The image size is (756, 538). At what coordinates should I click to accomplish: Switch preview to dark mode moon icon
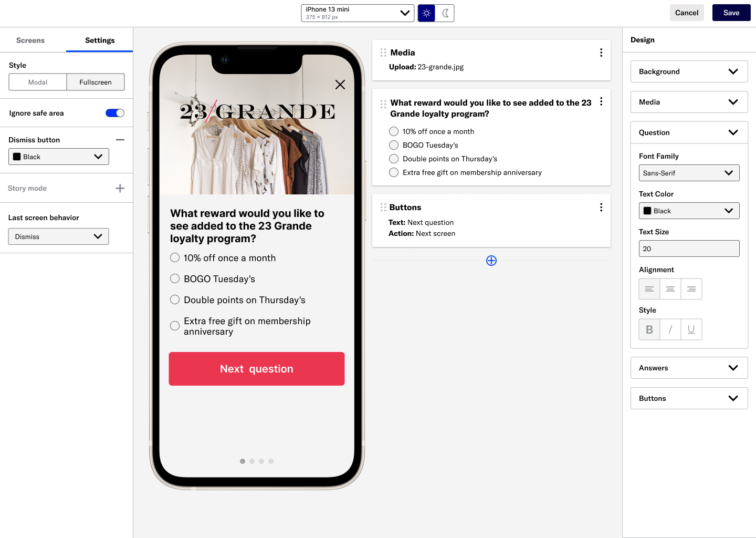tap(445, 13)
